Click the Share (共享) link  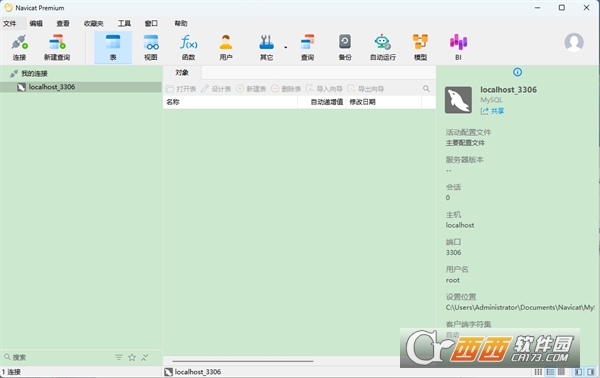pyautogui.click(x=492, y=111)
